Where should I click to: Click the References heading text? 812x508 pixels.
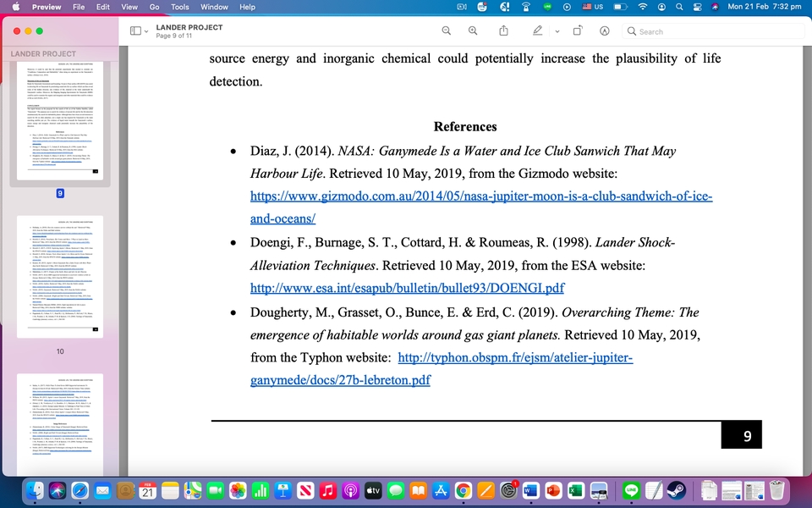[x=465, y=126]
